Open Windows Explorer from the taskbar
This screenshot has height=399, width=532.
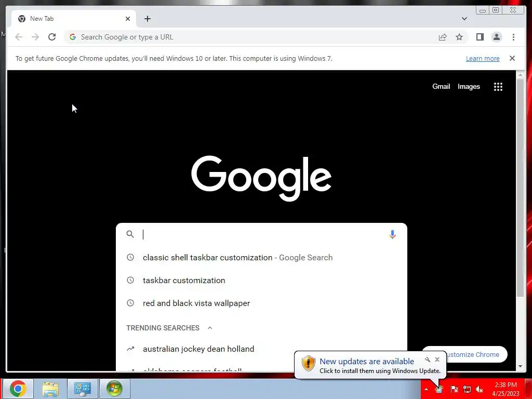coord(50,389)
